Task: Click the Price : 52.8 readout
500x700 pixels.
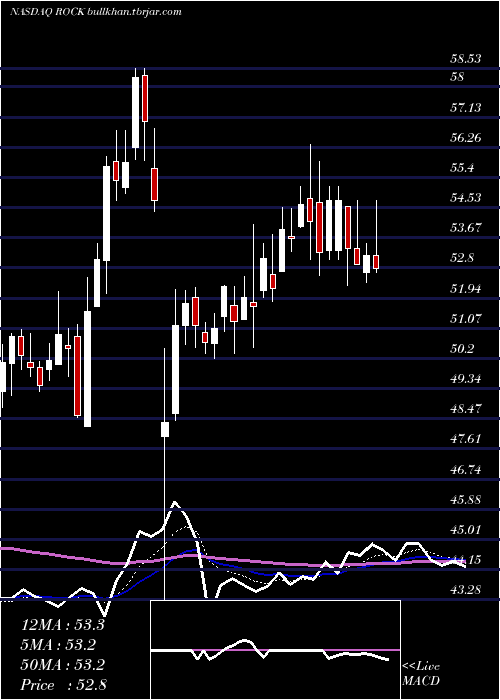Action: click(63, 685)
